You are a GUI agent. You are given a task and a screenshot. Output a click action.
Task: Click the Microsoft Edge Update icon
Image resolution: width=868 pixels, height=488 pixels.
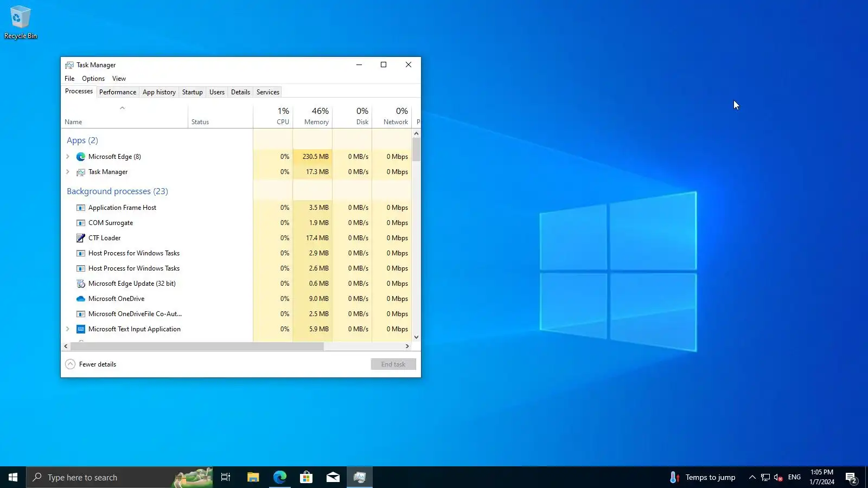click(81, 284)
